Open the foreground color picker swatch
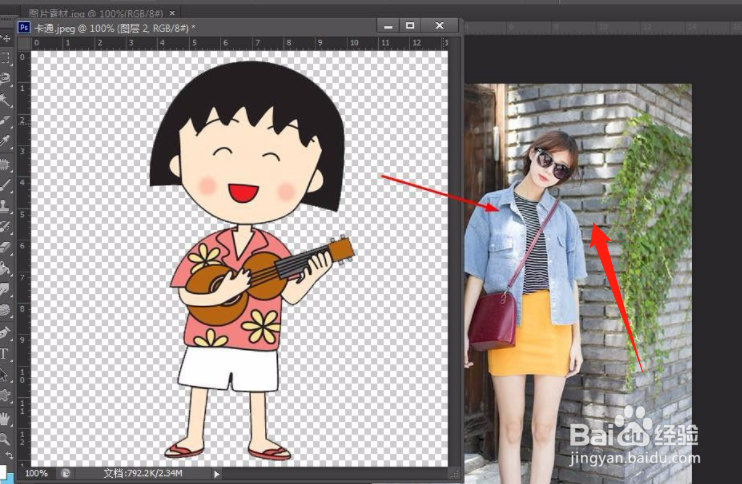Image resolution: width=742 pixels, height=484 pixels. click(2, 471)
